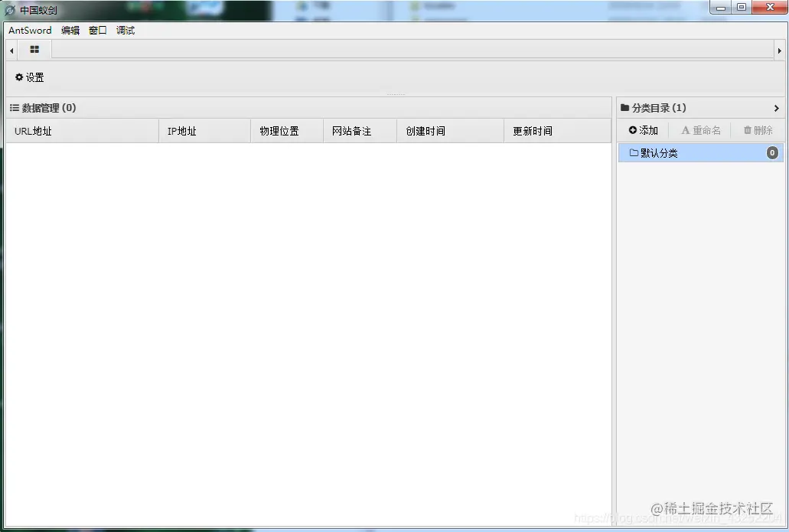Minimize the 中国蚁剑 window
The width and height of the screenshot is (789, 532).
(x=721, y=7)
